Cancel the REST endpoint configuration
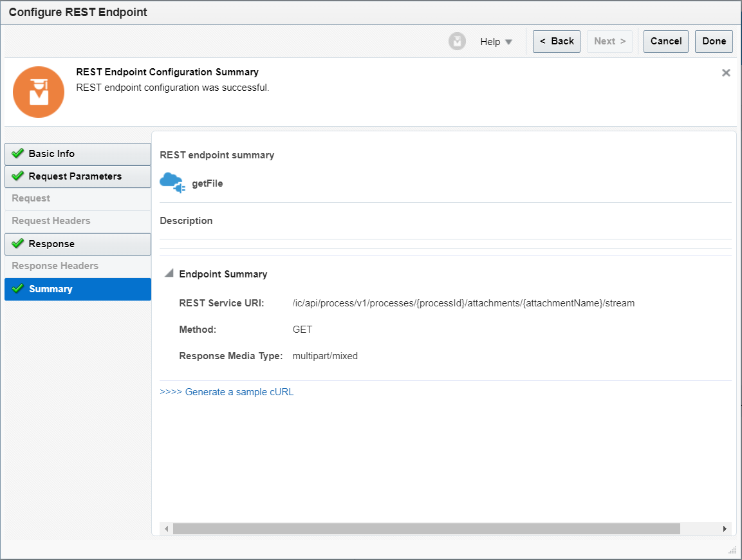The image size is (742, 560). tap(665, 41)
